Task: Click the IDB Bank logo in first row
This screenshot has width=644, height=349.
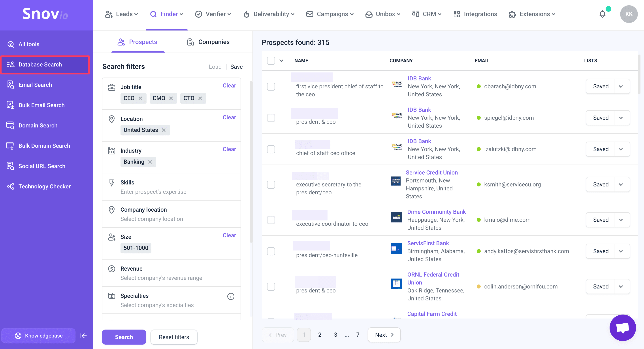Action: coord(397,84)
